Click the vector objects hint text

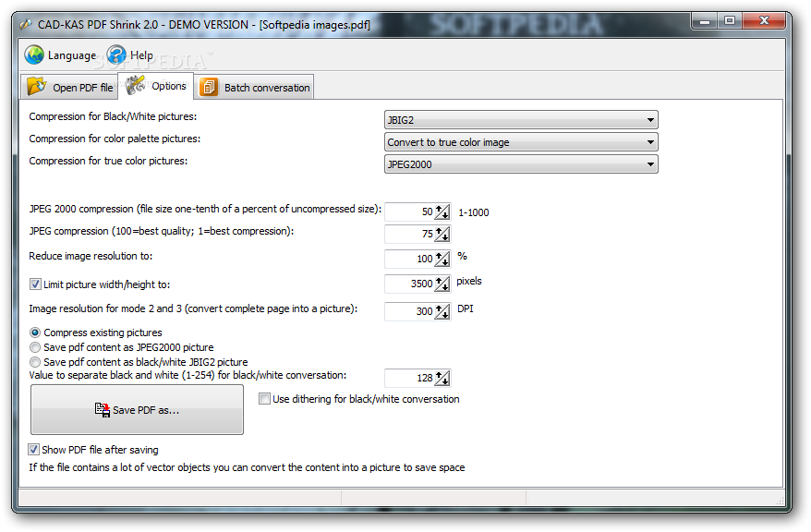pyautogui.click(x=247, y=468)
